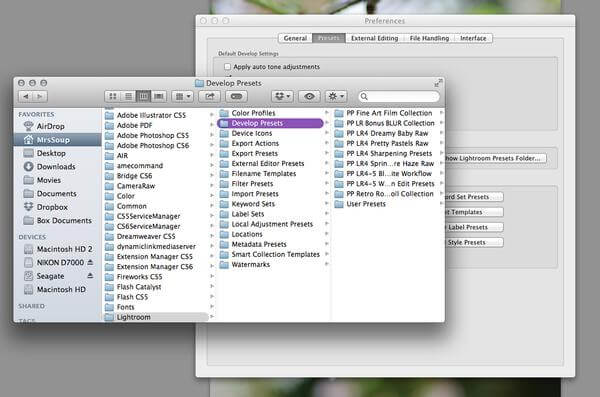Expand the Export Actions folder arrow
Screen dimensions: 600x397
327,143
